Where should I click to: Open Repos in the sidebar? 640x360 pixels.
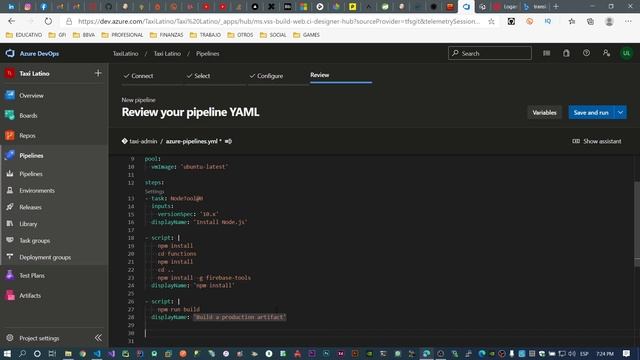pos(27,136)
